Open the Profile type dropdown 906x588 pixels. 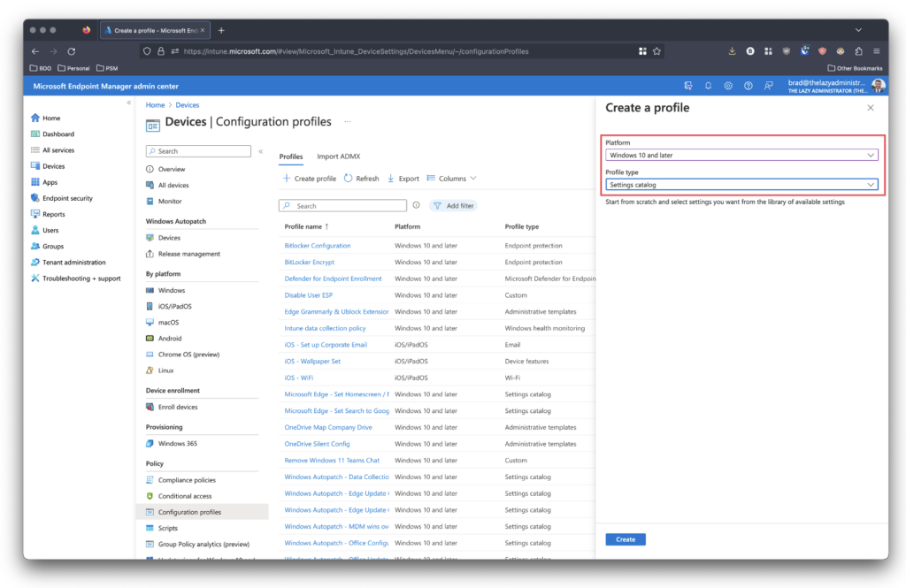point(742,185)
